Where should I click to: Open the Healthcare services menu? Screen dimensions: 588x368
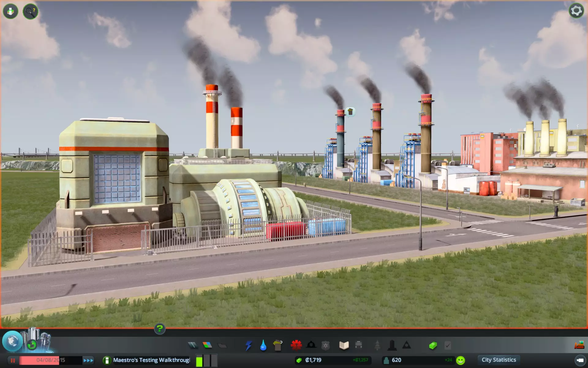296,346
